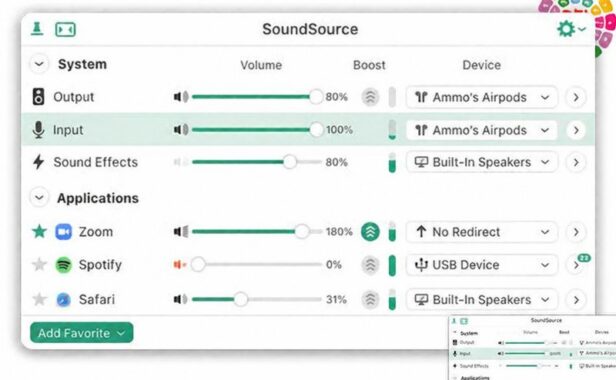Click the Sound Effects bolt icon
This screenshot has height=380, width=616.
pyautogui.click(x=38, y=162)
